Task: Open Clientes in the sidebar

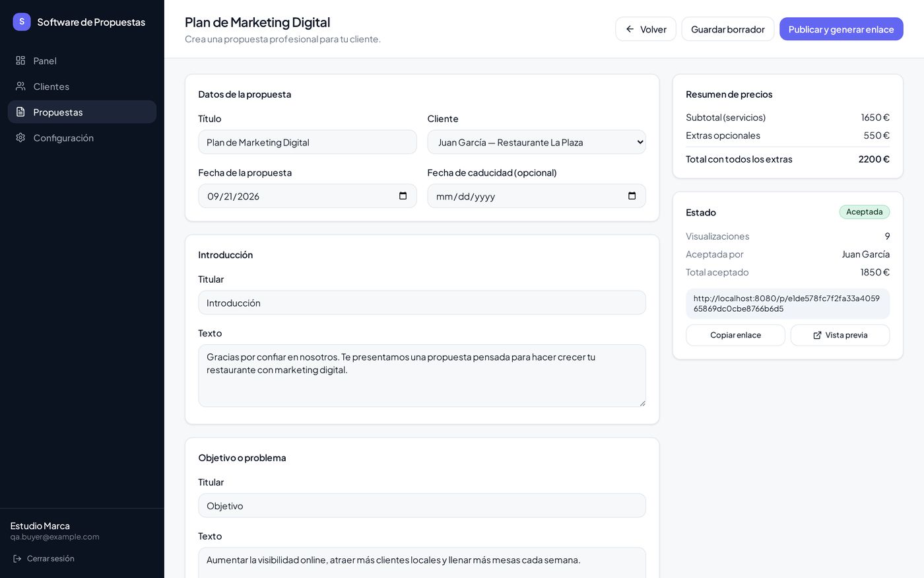Action: (82, 87)
